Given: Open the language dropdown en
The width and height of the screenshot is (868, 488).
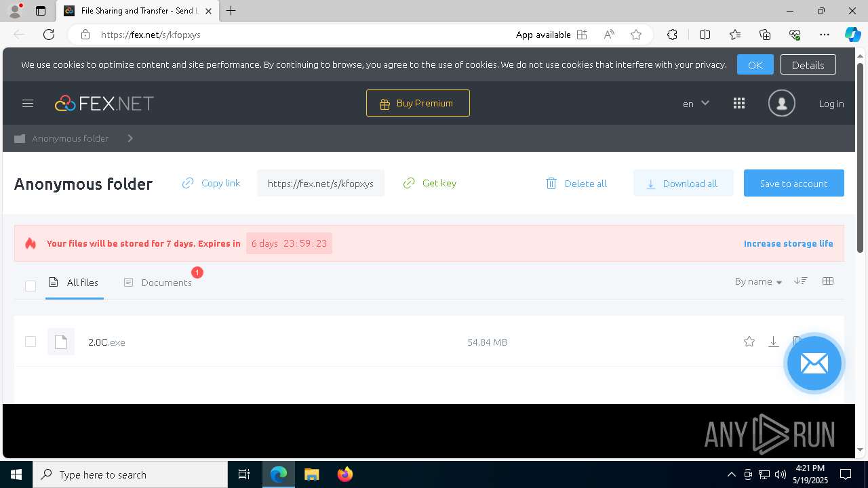Looking at the screenshot, I should [696, 104].
